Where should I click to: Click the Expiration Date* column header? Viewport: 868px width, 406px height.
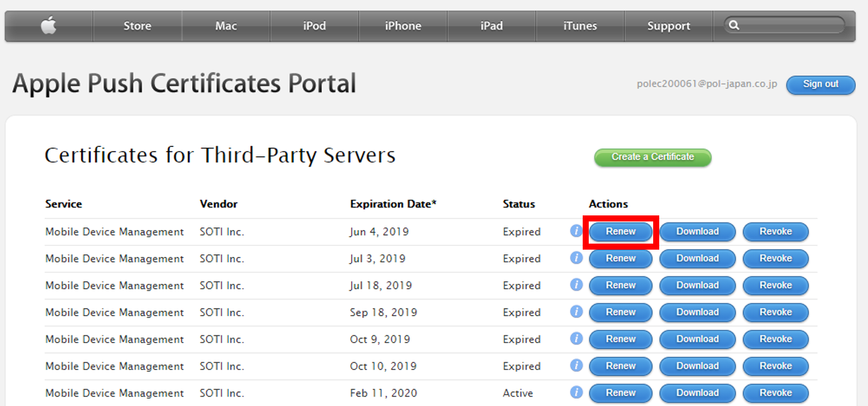pos(393,204)
